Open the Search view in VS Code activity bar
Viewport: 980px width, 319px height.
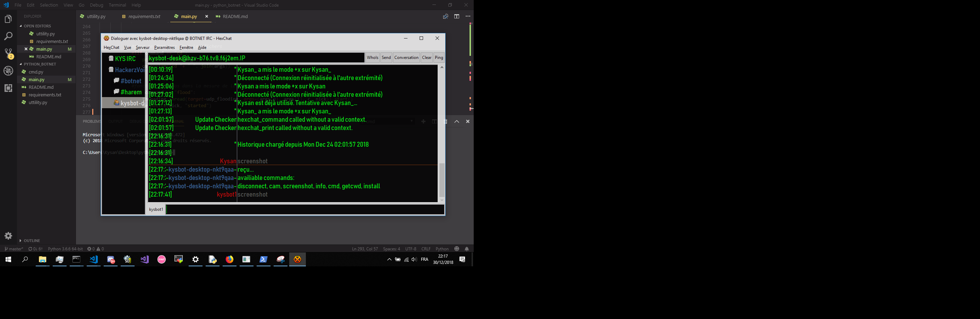(x=8, y=36)
